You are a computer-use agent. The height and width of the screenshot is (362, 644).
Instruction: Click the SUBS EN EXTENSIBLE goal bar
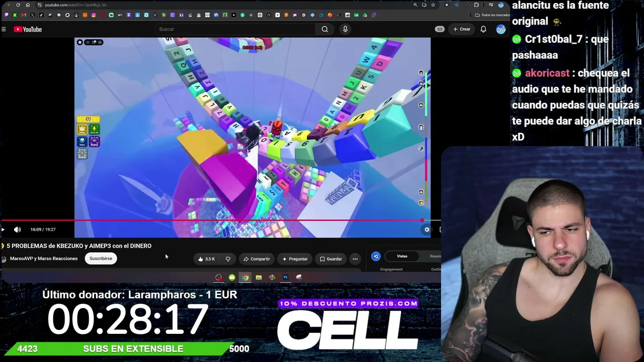[x=133, y=349]
